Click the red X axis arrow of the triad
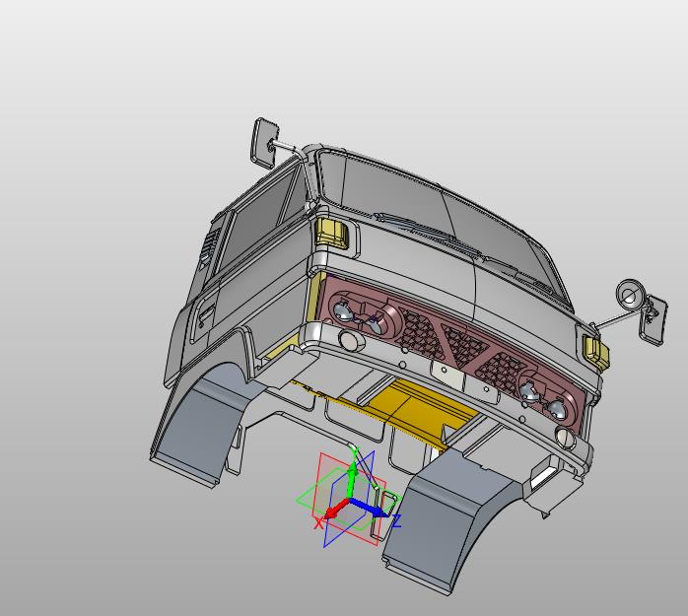Screen dimensions: 688x616 pos(337,509)
